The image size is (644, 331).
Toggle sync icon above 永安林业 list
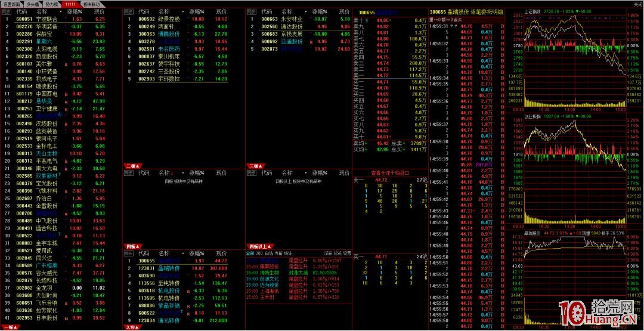(x=252, y=11)
